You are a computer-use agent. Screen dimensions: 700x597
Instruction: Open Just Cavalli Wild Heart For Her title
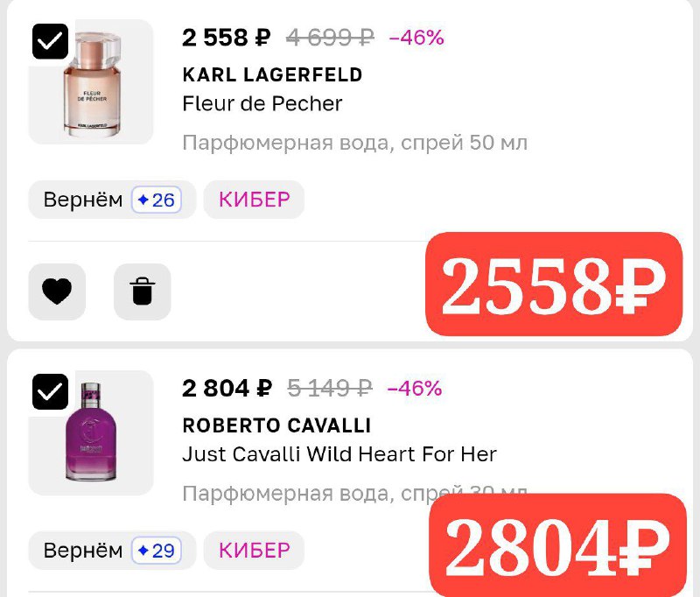[x=339, y=454]
